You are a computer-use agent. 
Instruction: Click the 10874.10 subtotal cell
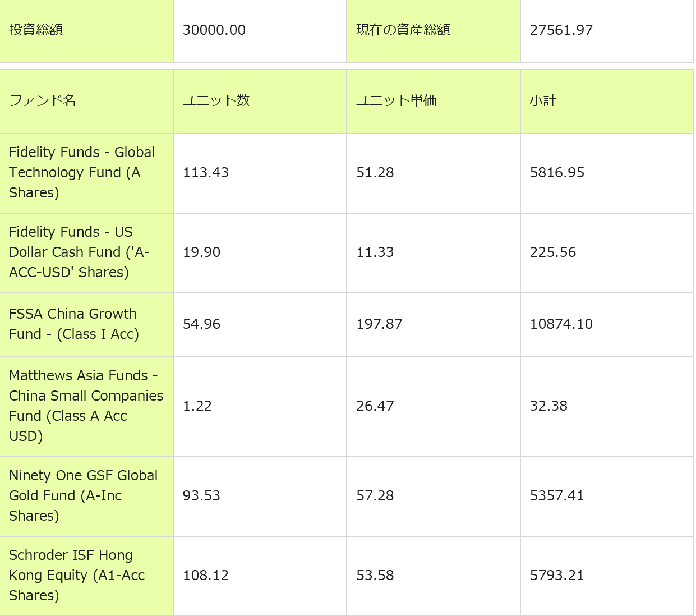[x=561, y=324]
